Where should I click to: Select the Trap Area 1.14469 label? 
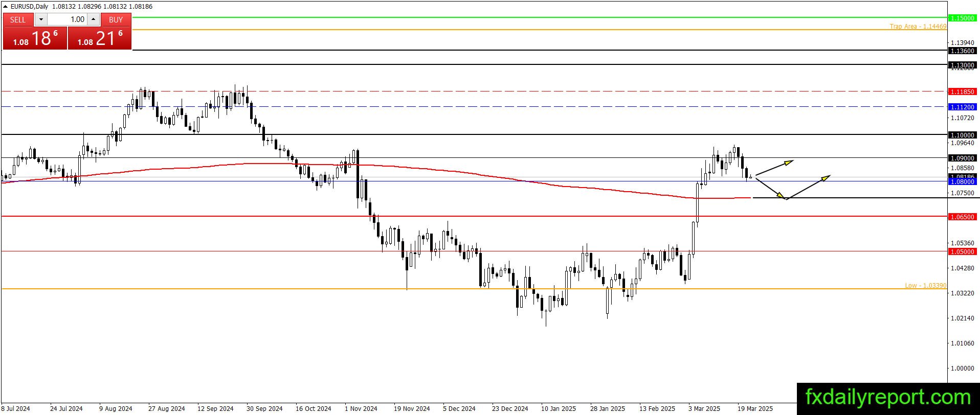point(918,26)
